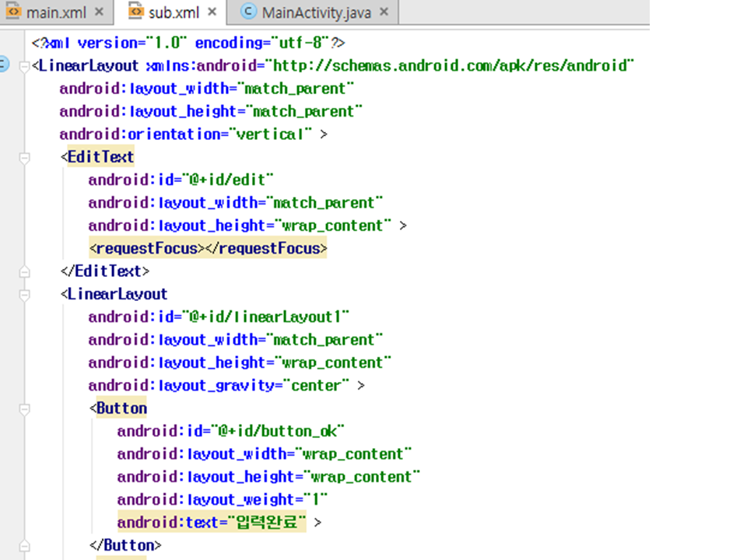
Task: Click fold marker at closing Button tag
Action: [24, 545]
